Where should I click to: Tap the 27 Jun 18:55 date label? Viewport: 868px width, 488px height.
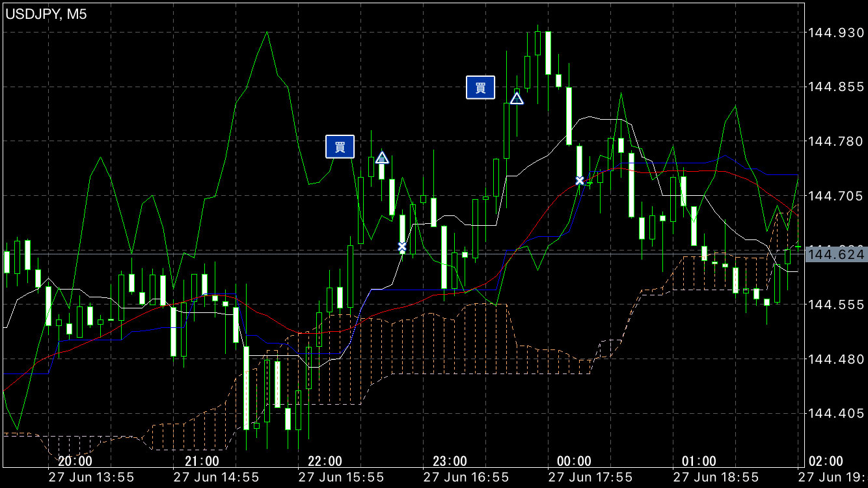coord(715,477)
